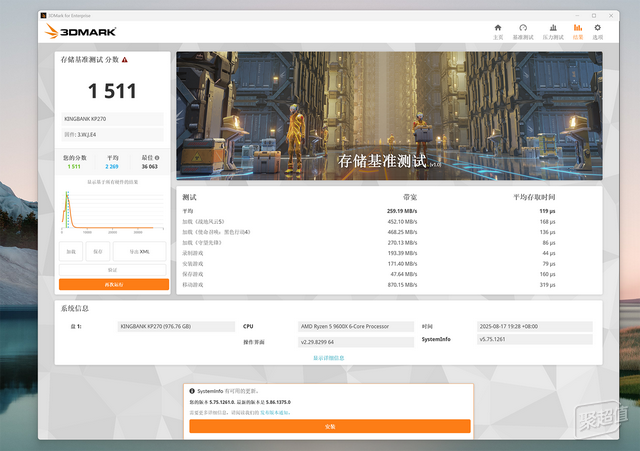
Task: Click your score value 1 511 in green
Action: 74,167
